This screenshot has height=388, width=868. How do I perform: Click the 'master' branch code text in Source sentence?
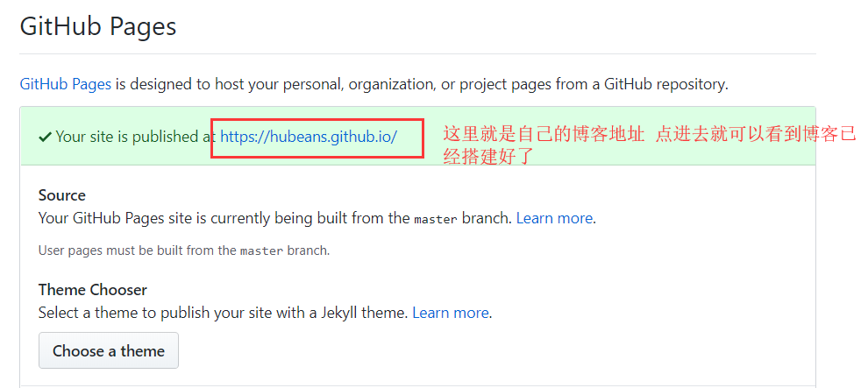435,220
